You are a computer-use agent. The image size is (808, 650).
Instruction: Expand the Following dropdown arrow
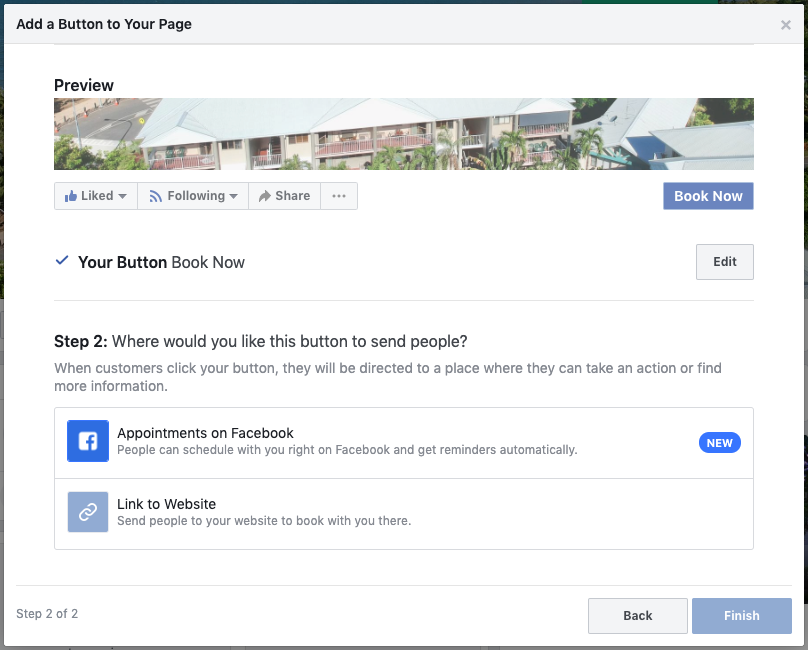click(233, 196)
